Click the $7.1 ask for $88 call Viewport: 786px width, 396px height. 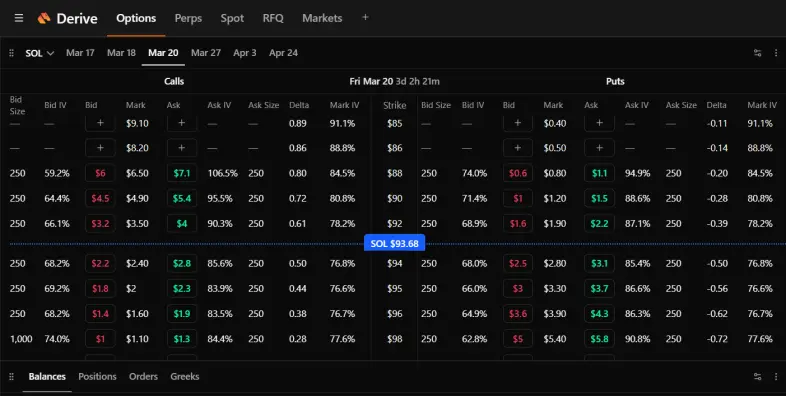(x=181, y=173)
